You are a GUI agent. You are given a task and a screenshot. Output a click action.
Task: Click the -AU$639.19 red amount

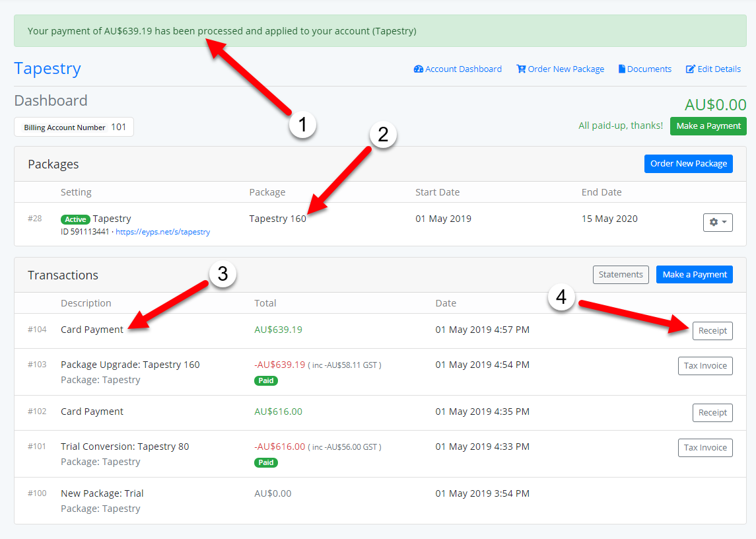coord(280,365)
